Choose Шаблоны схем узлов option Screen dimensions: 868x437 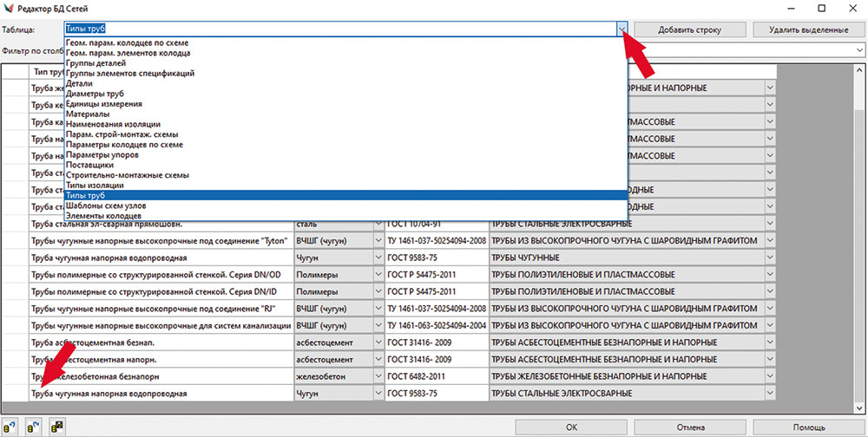point(105,205)
